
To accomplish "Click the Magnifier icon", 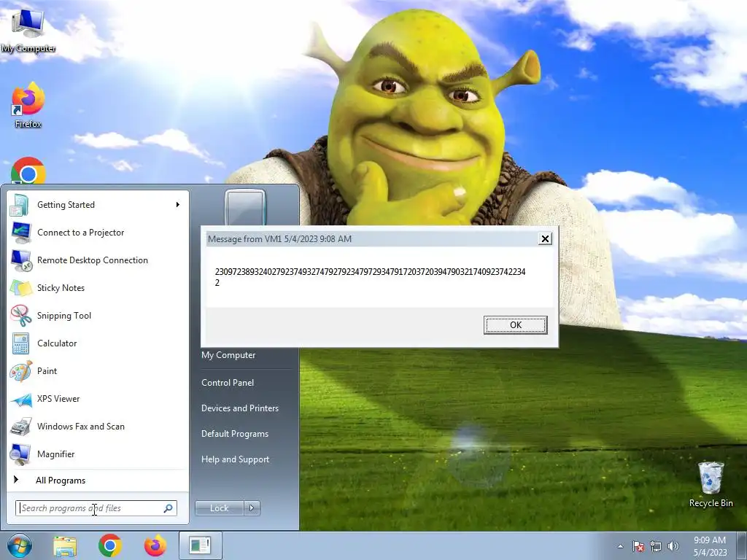I will coord(20,454).
